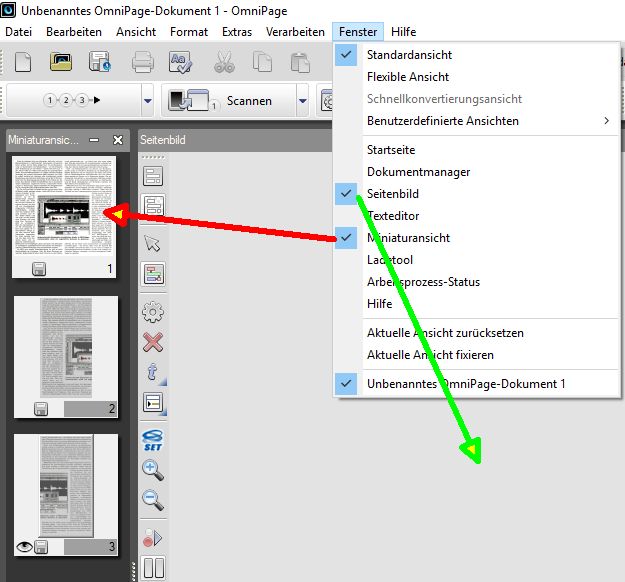
Task: Open the Hilfe menu in menu bar
Action: pyautogui.click(x=403, y=32)
